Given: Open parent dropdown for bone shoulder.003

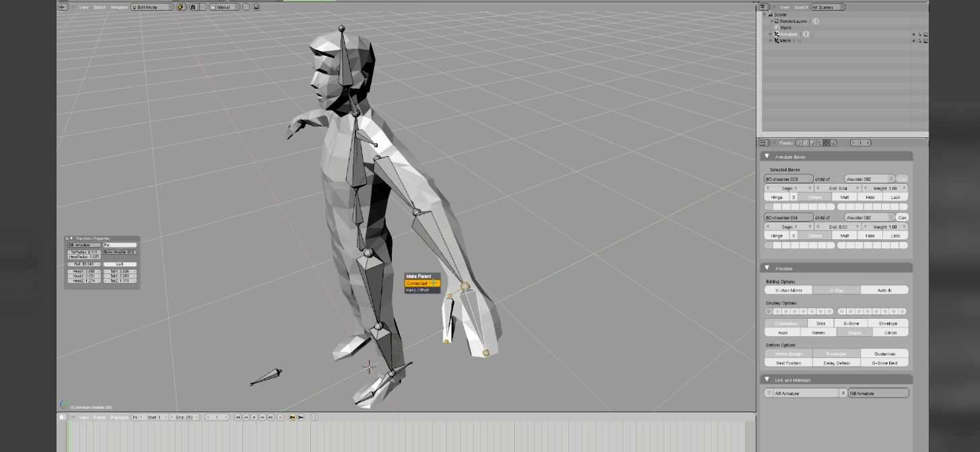Looking at the screenshot, I should click(x=870, y=179).
